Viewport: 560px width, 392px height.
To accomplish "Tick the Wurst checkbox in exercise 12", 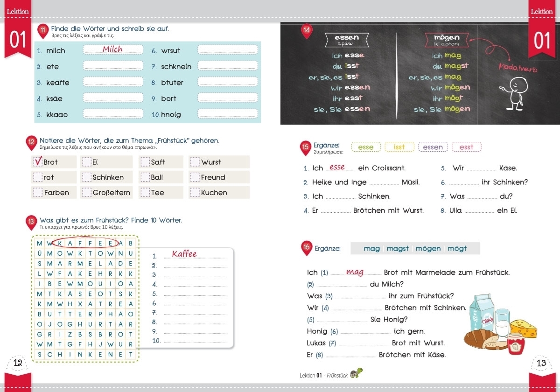I will [x=195, y=162].
